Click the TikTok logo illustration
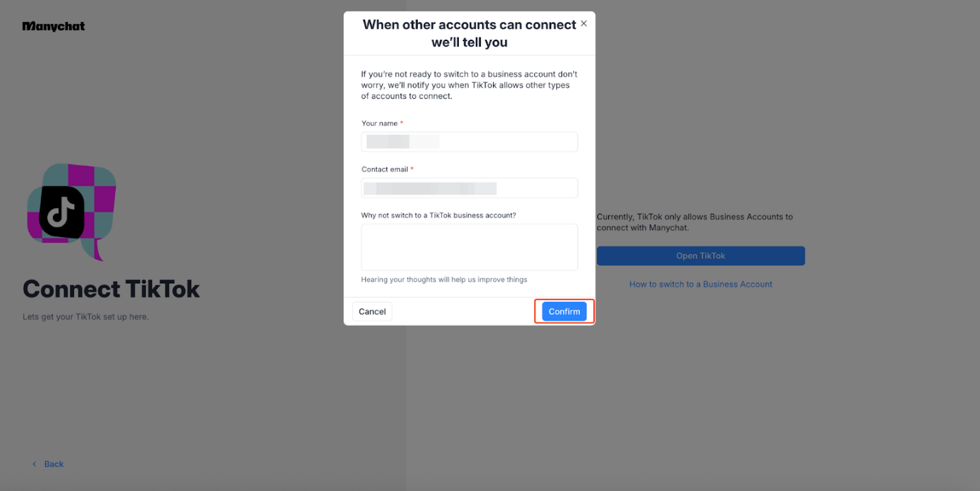Image resolution: width=980 pixels, height=491 pixels. coord(70,211)
